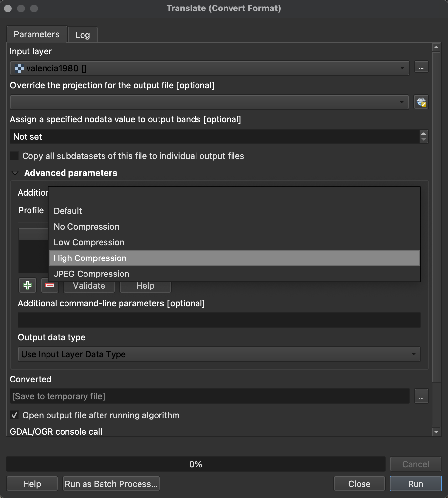Increase nodata value with stepper arrow
The image size is (448, 498).
coord(424,133)
